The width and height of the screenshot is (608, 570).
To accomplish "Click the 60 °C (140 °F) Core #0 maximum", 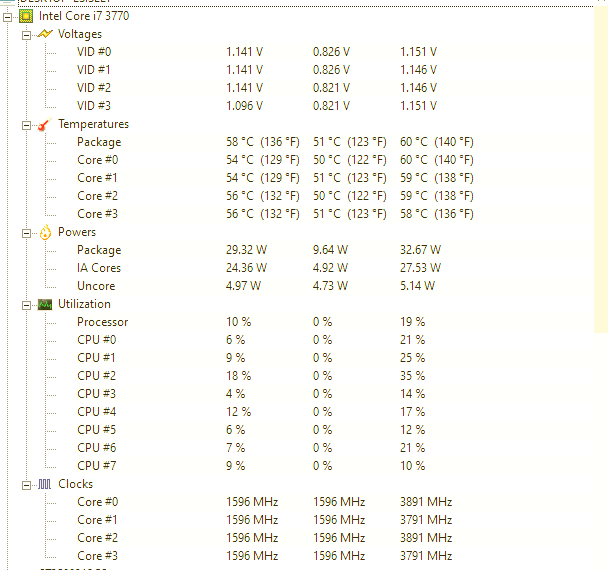I will 437,160.
